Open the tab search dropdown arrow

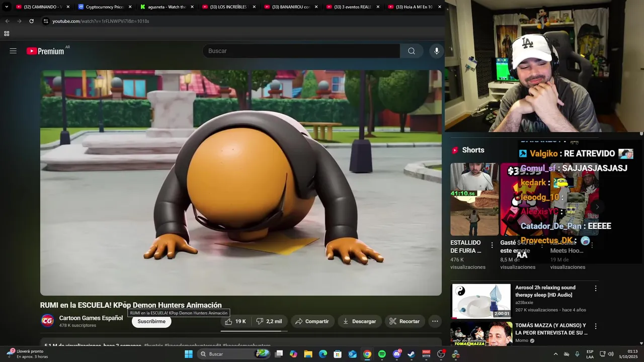[x=6, y=7]
